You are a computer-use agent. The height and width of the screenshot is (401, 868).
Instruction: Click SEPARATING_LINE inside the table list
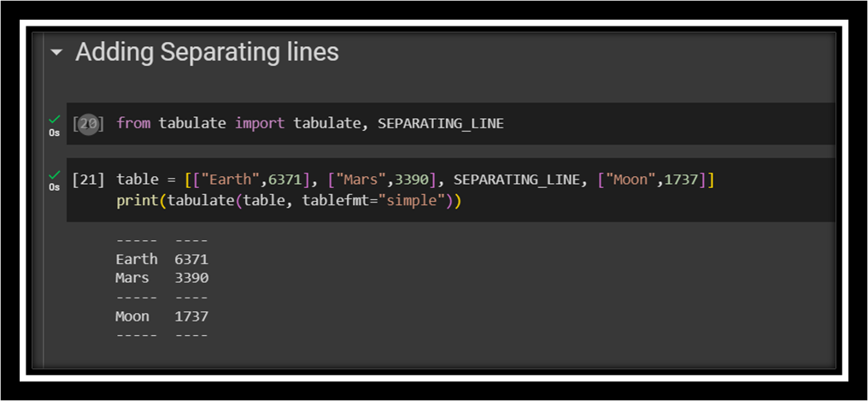click(x=516, y=180)
